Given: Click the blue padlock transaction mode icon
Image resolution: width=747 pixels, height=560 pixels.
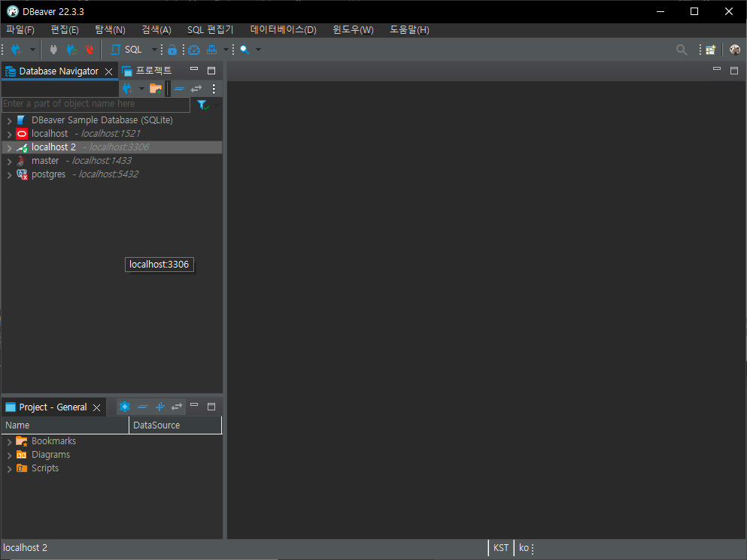Looking at the screenshot, I should click(172, 50).
